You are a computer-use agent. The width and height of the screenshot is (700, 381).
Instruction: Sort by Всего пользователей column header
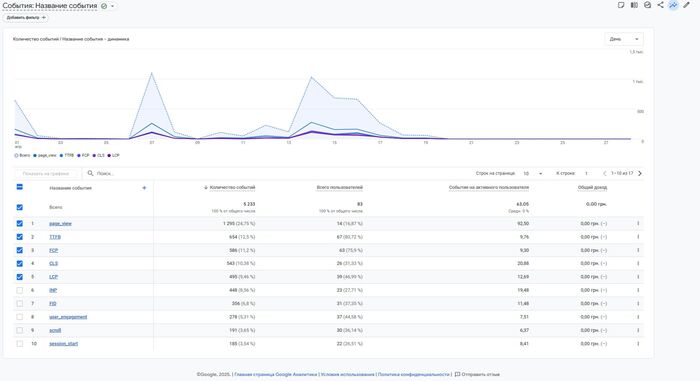pyautogui.click(x=339, y=188)
